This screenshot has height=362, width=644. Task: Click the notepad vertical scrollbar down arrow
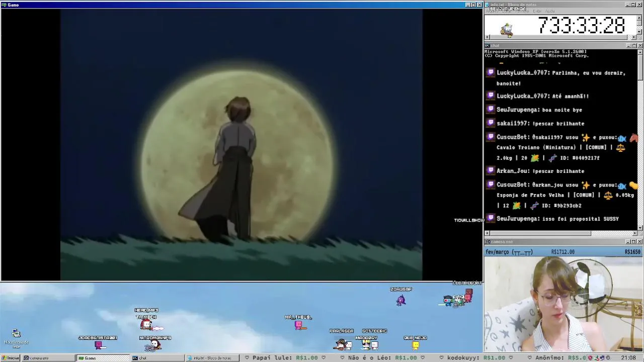(640, 32)
